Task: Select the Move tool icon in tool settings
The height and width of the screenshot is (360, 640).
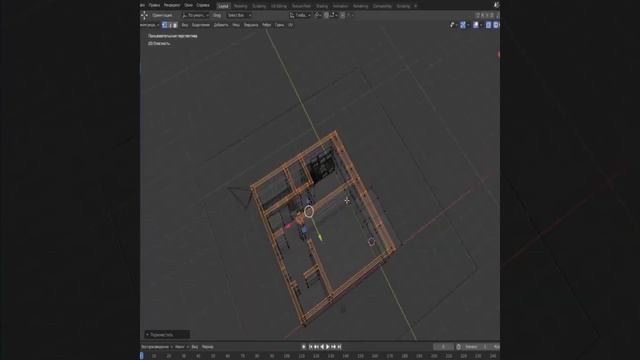Action: pos(144,16)
